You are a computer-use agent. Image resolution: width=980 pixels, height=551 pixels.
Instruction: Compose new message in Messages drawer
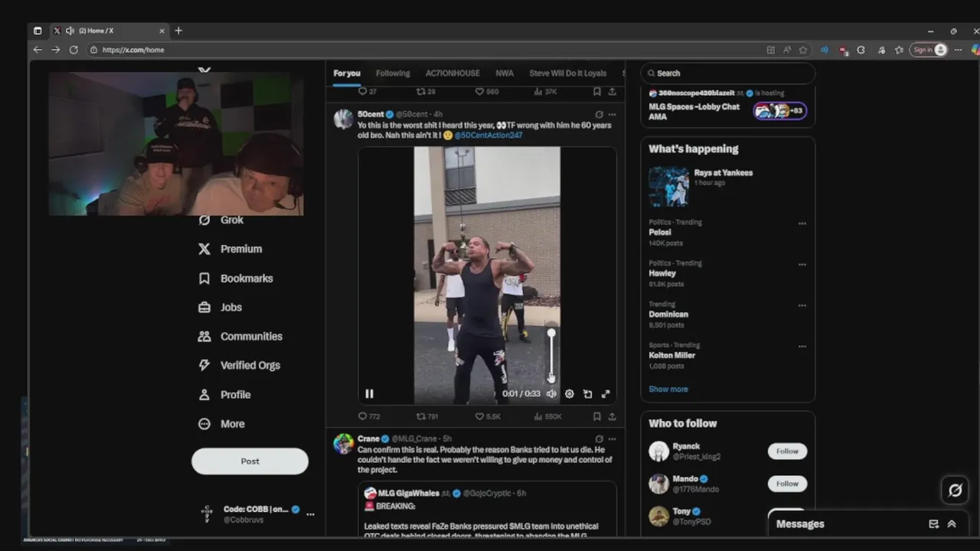933,524
